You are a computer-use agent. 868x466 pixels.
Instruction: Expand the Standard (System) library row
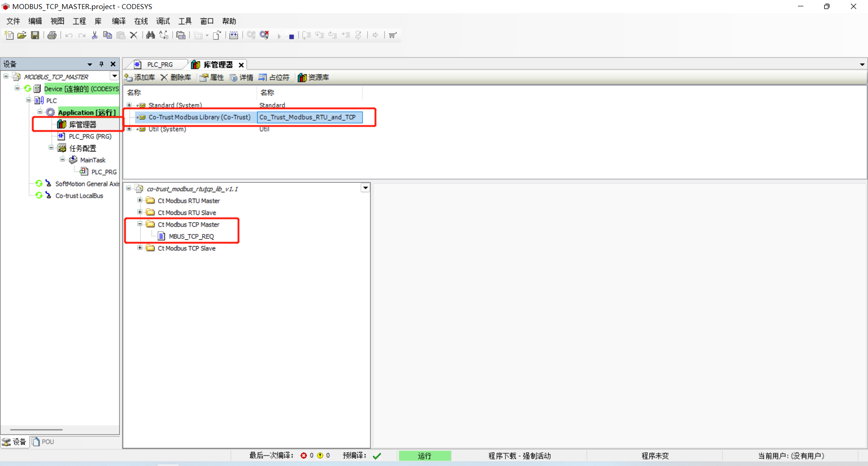[x=129, y=105]
